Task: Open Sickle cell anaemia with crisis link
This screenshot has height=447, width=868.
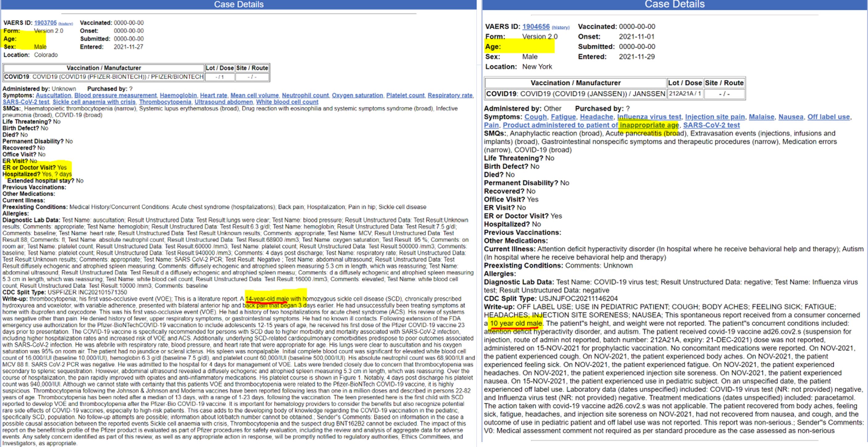Action: (94, 102)
